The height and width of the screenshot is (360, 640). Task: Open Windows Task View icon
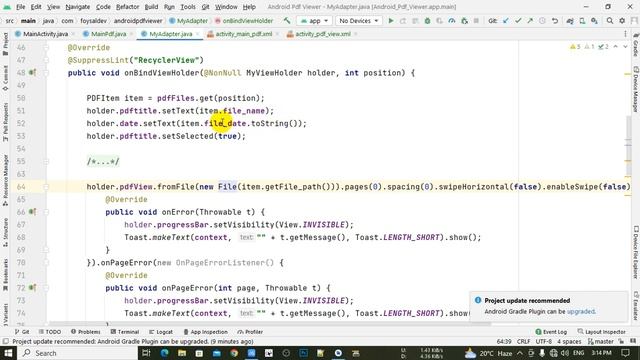pyautogui.click(x=146, y=353)
